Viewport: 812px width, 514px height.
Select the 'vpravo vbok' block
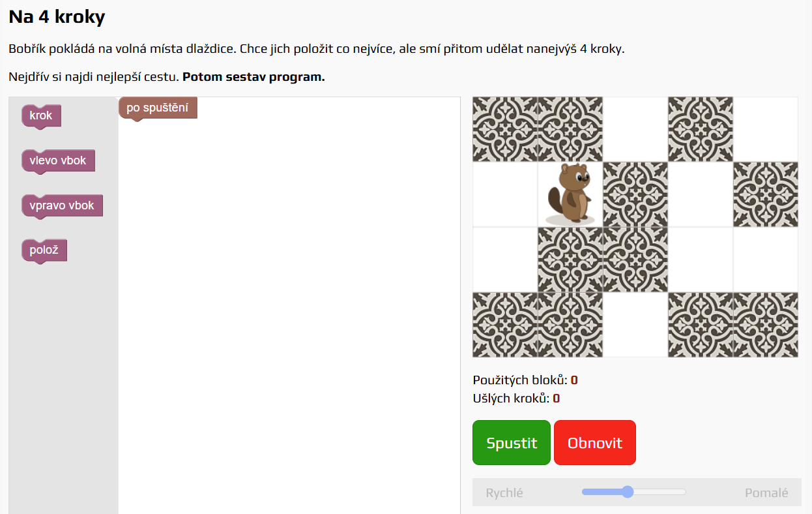click(62, 205)
